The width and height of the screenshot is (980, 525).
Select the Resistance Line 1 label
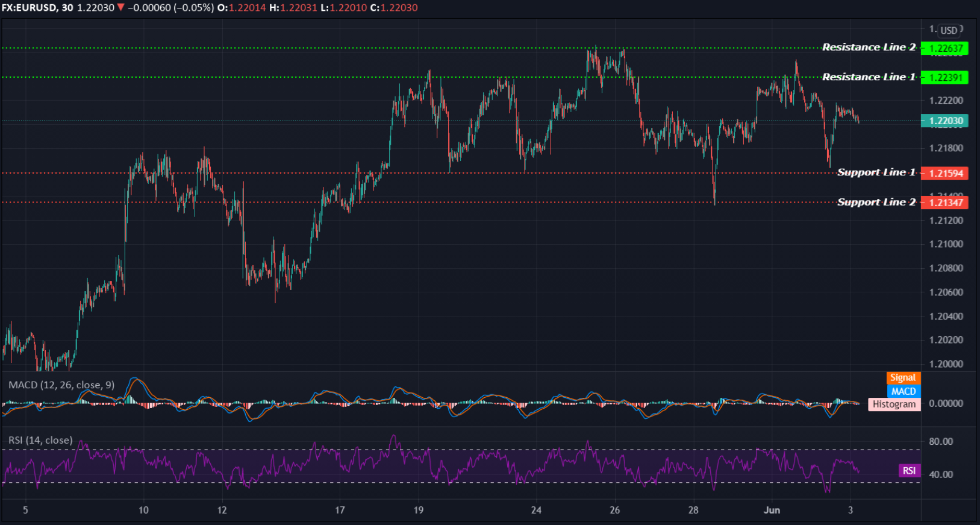click(x=869, y=77)
